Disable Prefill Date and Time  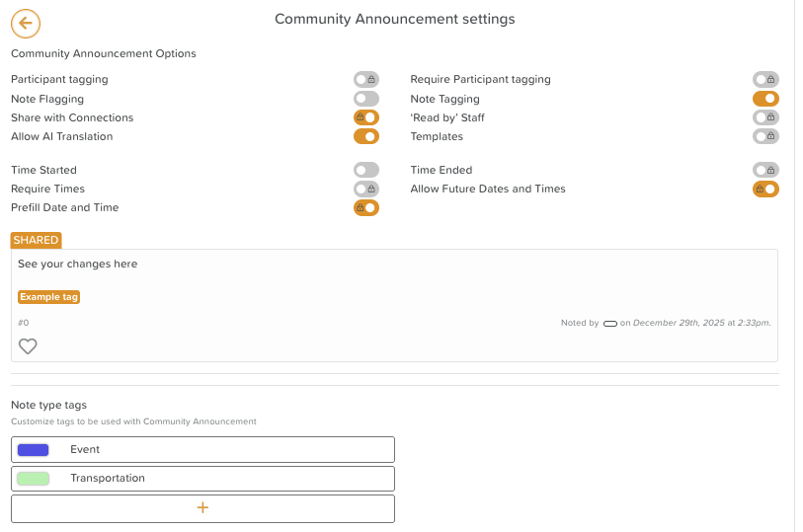click(366, 208)
